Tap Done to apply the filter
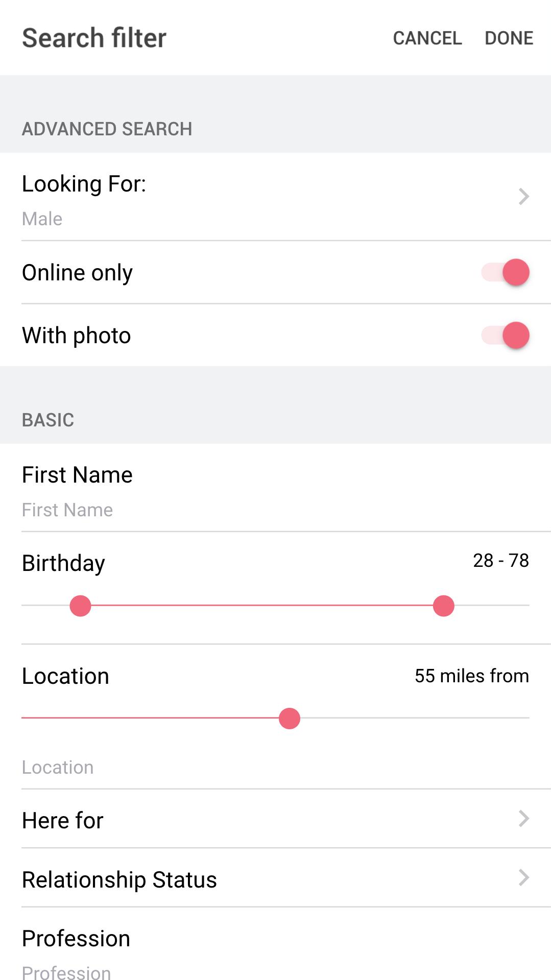This screenshot has height=980, width=551. pyautogui.click(x=509, y=38)
